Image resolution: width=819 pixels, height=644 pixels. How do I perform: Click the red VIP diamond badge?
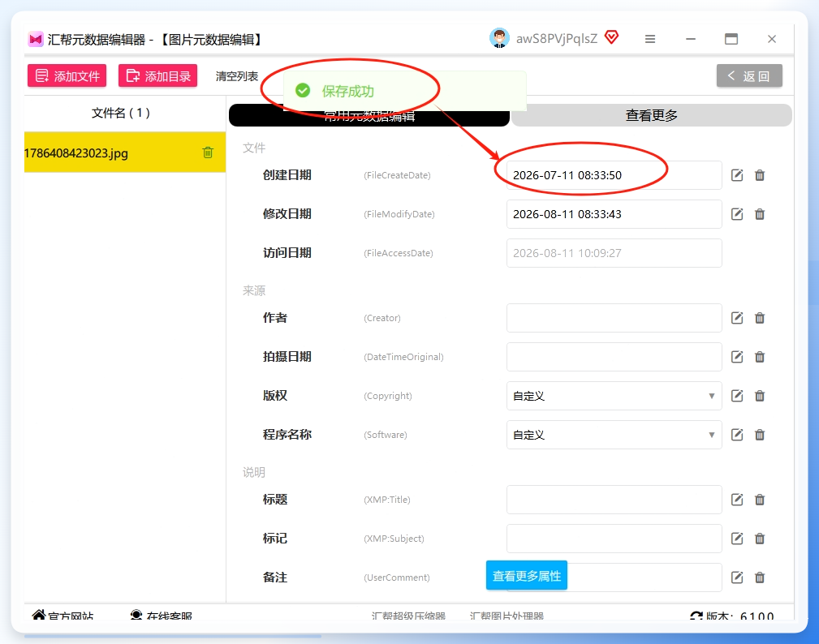click(612, 37)
